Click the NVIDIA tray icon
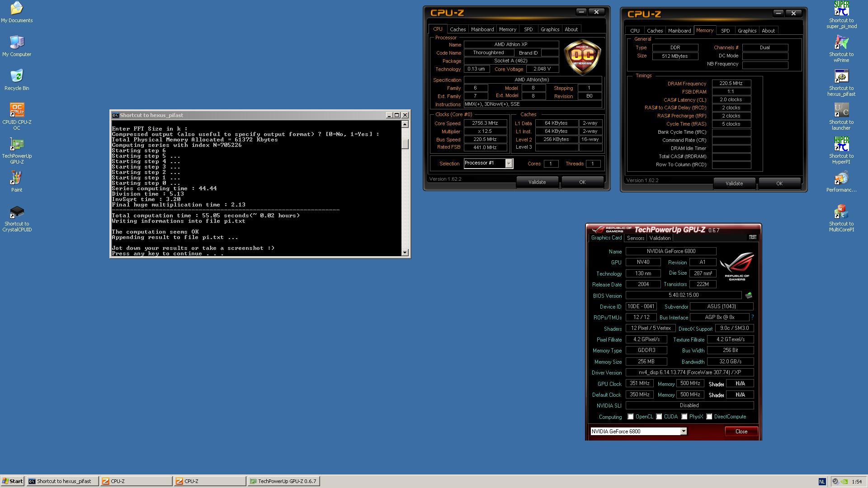This screenshot has height=488, width=868. tap(844, 482)
